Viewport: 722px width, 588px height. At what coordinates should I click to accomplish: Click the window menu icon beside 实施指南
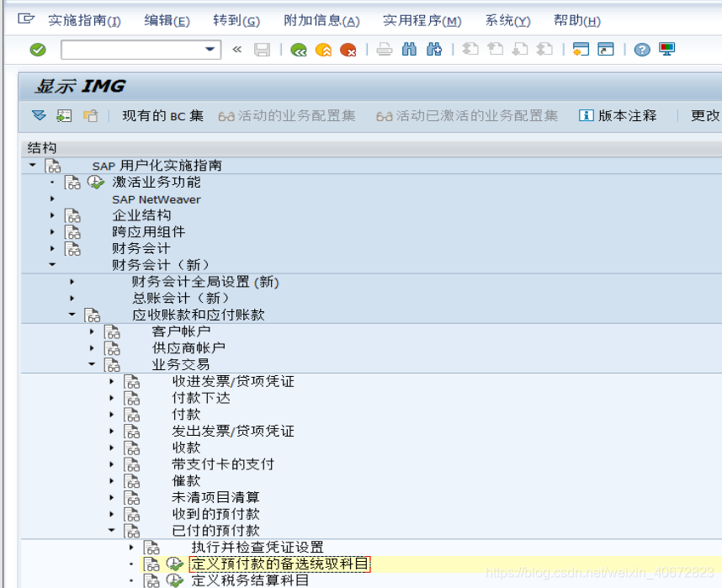tap(26, 19)
